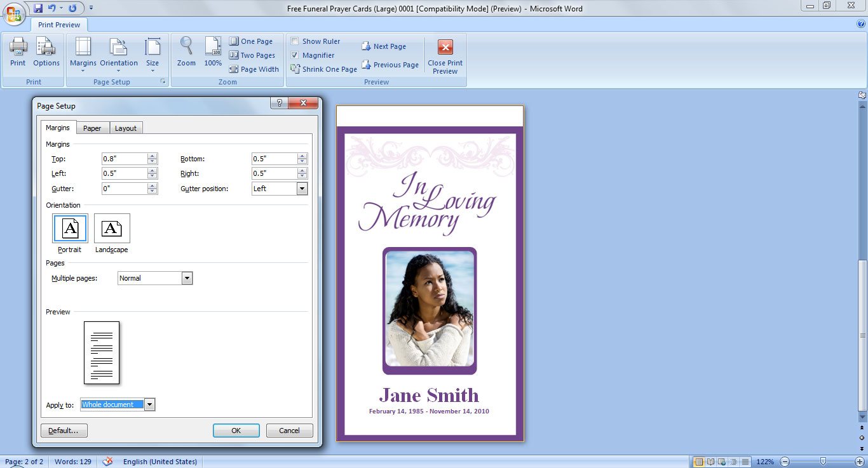Open Customize Quick Access Toolbar arrow
This screenshot has height=468, width=868.
click(91, 8)
